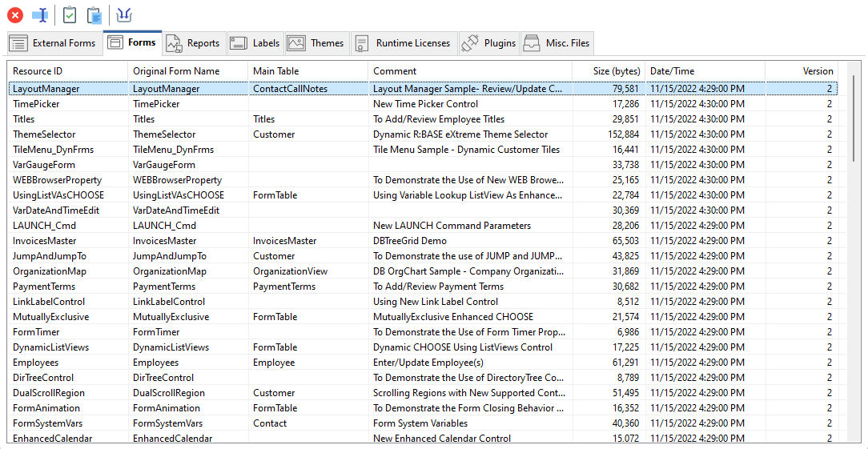Open the Misc. Files tab
Screen dimensions: 868x449
click(x=557, y=43)
